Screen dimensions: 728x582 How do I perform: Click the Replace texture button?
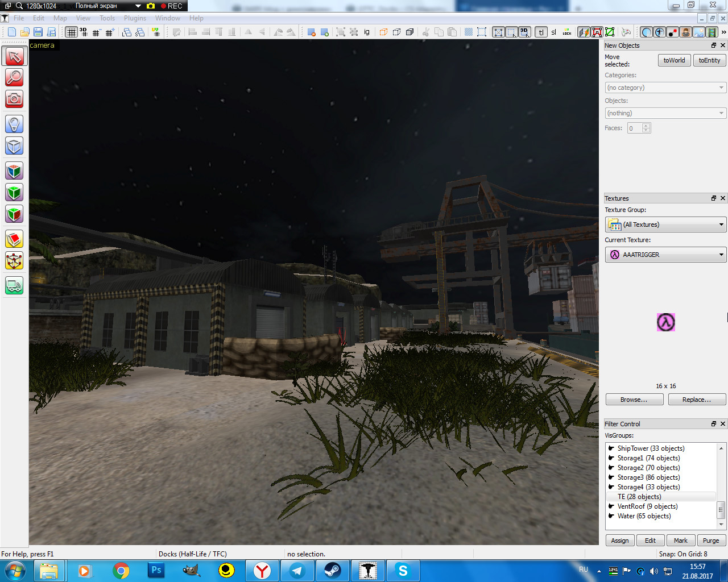pos(697,400)
